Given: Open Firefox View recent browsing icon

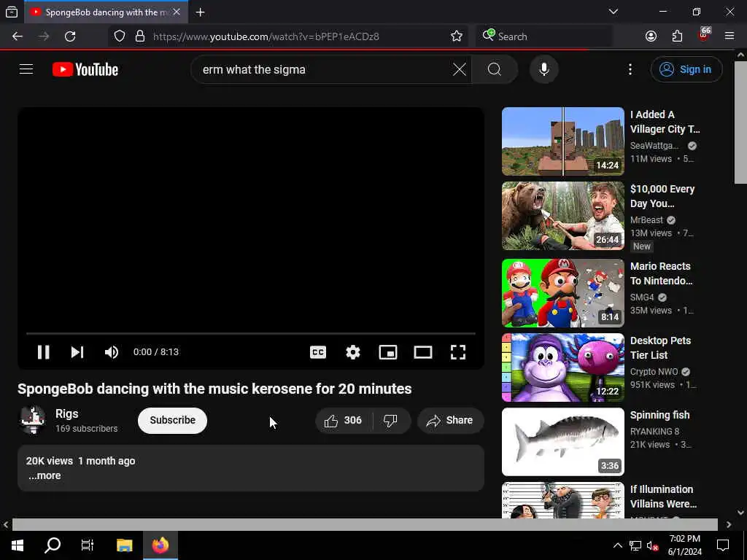Looking at the screenshot, I should [x=12, y=12].
